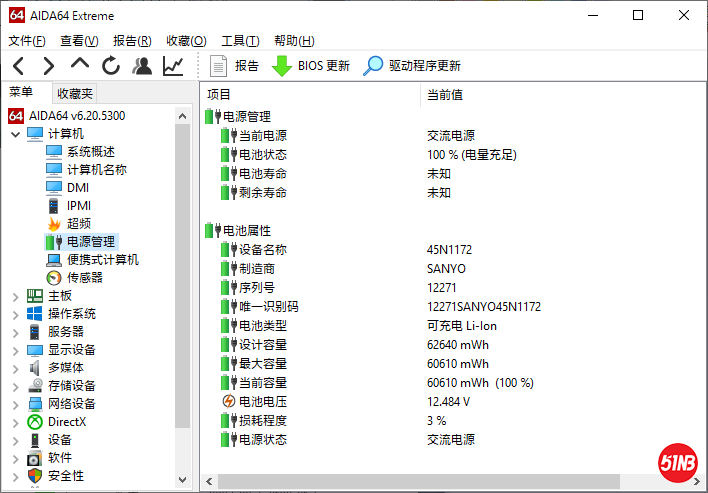708x493 pixels.
Task: Go up one level with up arrow
Action: coord(80,65)
